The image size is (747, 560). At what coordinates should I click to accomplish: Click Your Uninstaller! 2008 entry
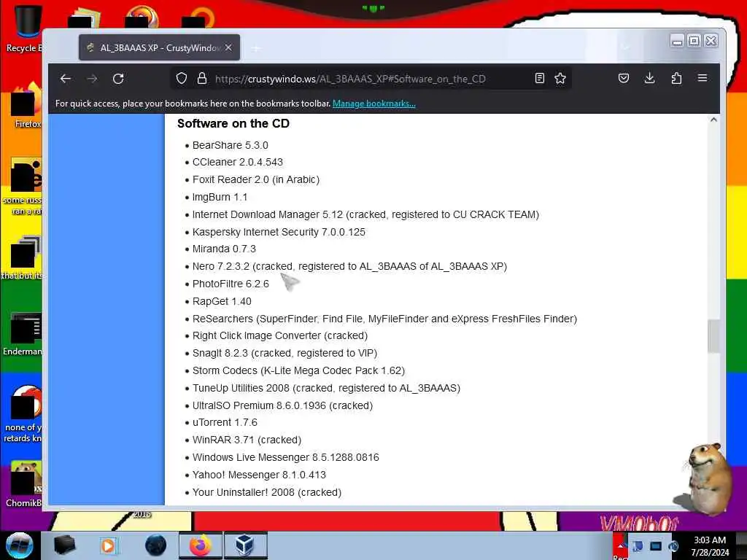click(x=266, y=492)
